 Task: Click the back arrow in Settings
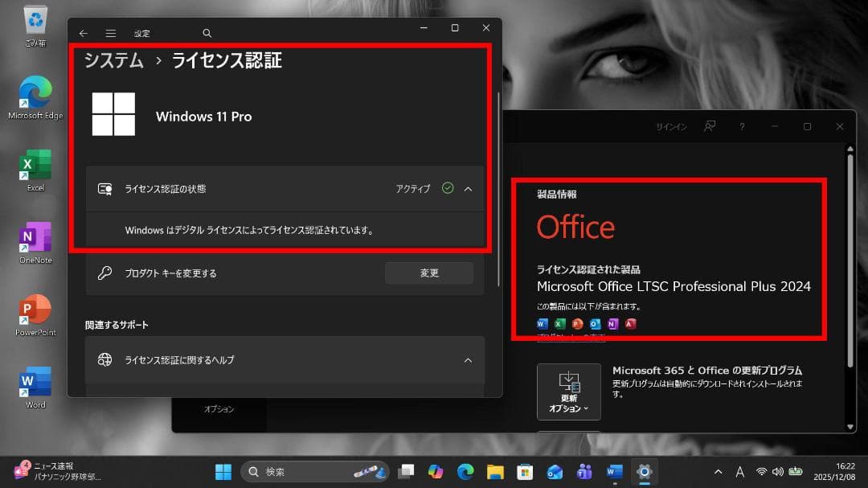[84, 33]
